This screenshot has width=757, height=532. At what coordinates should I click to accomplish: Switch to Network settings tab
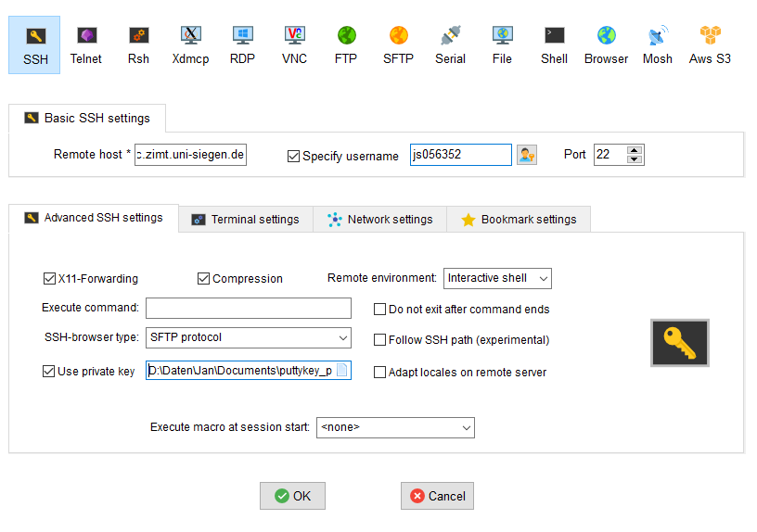click(x=380, y=220)
